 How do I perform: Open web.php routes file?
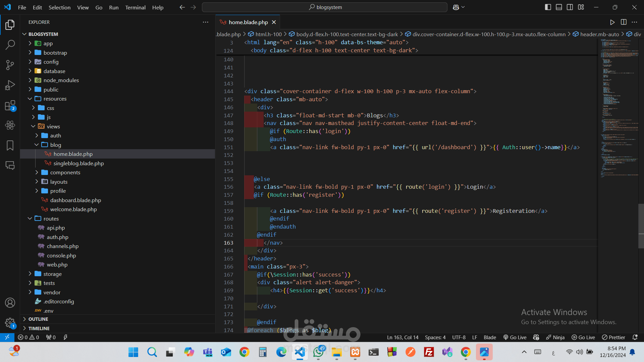pos(117,264)
